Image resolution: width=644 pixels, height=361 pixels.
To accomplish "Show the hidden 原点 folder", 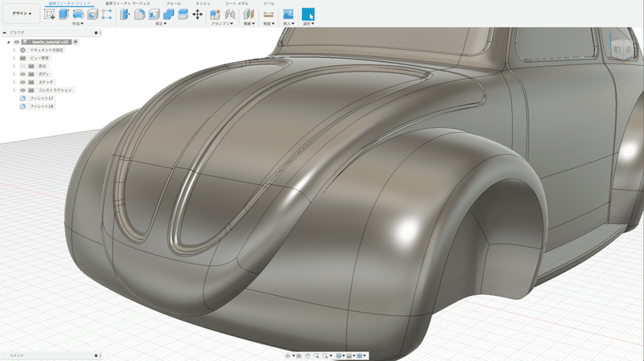I will (x=23, y=66).
